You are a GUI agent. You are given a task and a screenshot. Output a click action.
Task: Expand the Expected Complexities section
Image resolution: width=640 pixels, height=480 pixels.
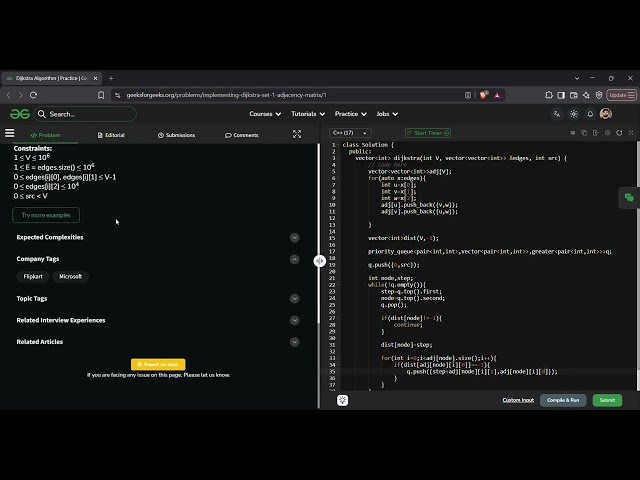pos(294,238)
